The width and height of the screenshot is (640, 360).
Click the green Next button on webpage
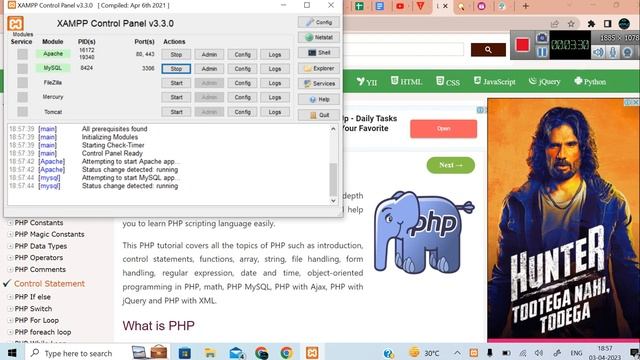click(451, 165)
